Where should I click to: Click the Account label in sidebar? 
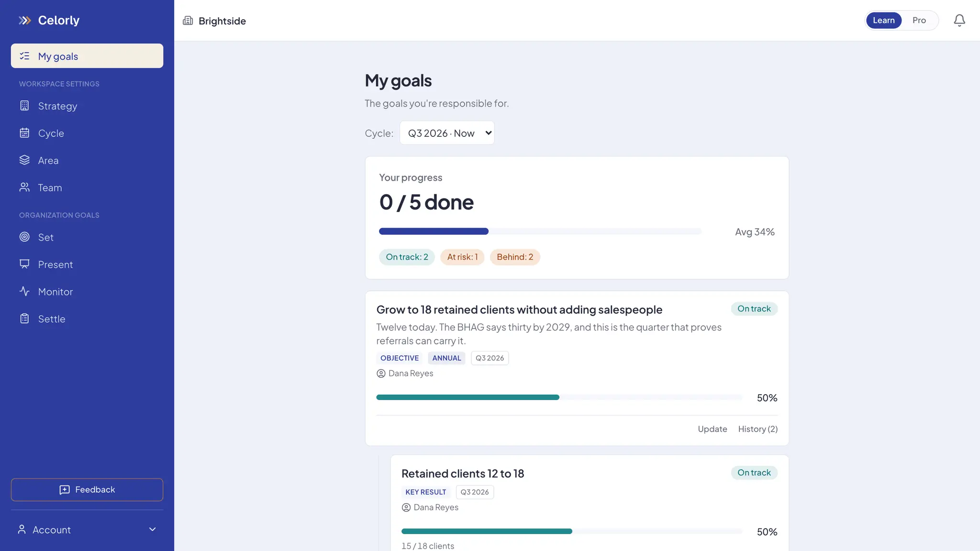coord(52,530)
